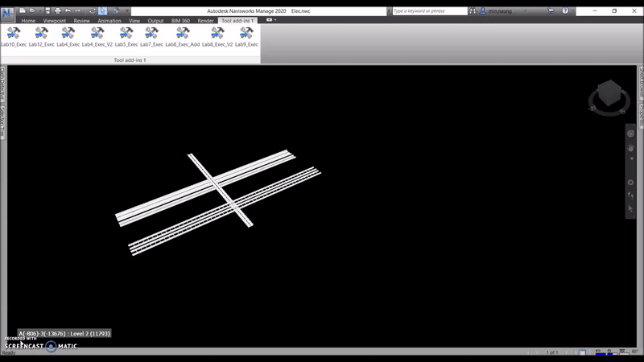Open the BIM 360 ribbon tab
644x362 pixels.
[180, 21]
